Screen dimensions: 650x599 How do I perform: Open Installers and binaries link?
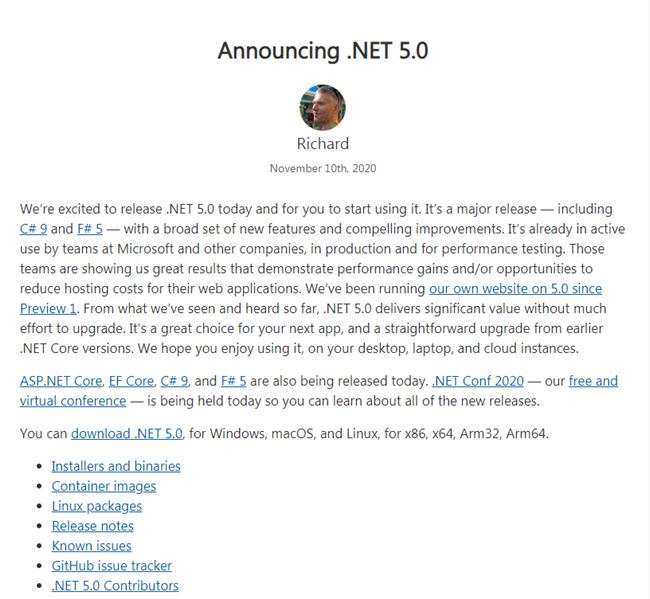coord(116,466)
